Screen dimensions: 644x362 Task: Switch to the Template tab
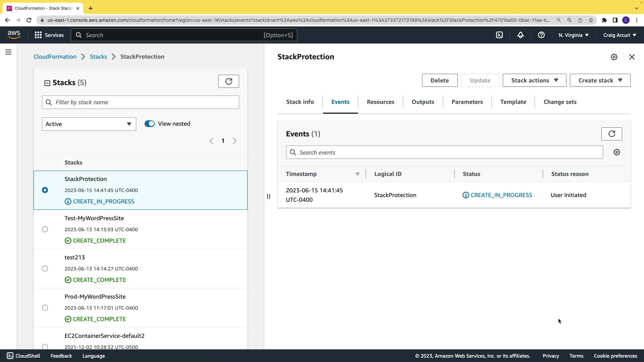tap(513, 102)
